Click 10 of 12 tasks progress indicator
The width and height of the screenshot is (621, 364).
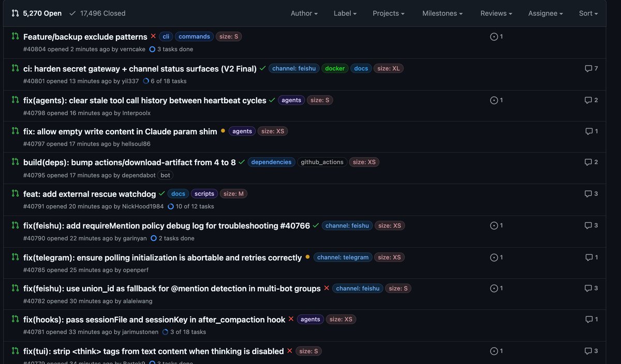coord(191,206)
